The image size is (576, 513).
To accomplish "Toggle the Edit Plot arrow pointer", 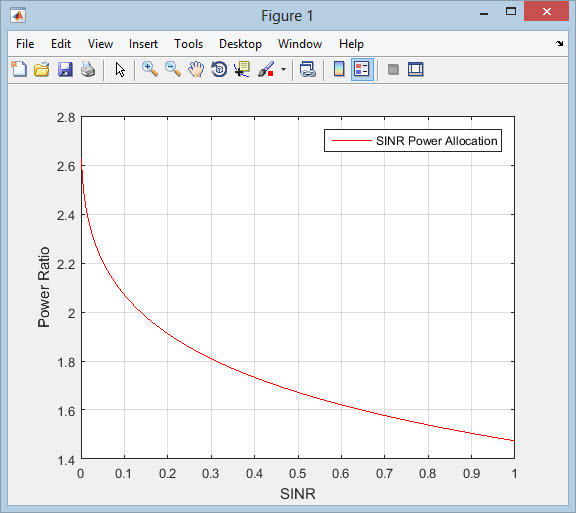I will [120, 69].
